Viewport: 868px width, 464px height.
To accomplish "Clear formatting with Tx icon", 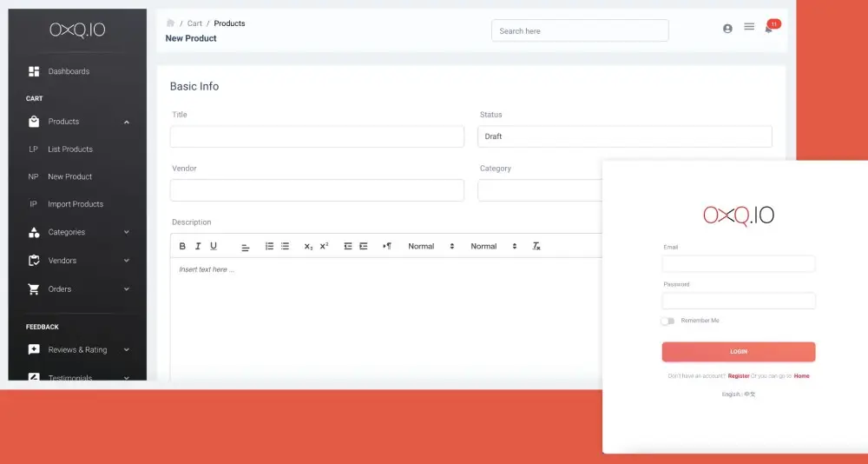I will pos(536,246).
